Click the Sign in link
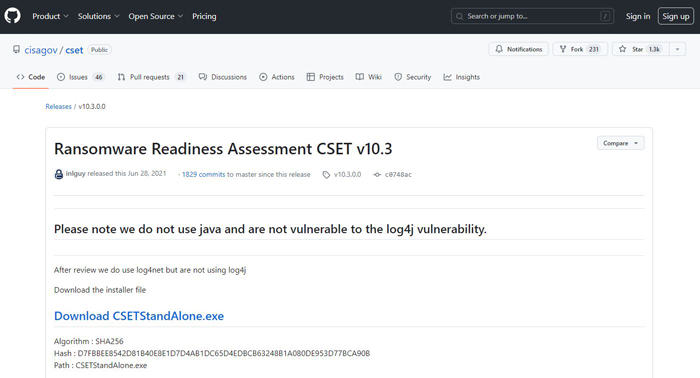The image size is (700, 378). [638, 16]
